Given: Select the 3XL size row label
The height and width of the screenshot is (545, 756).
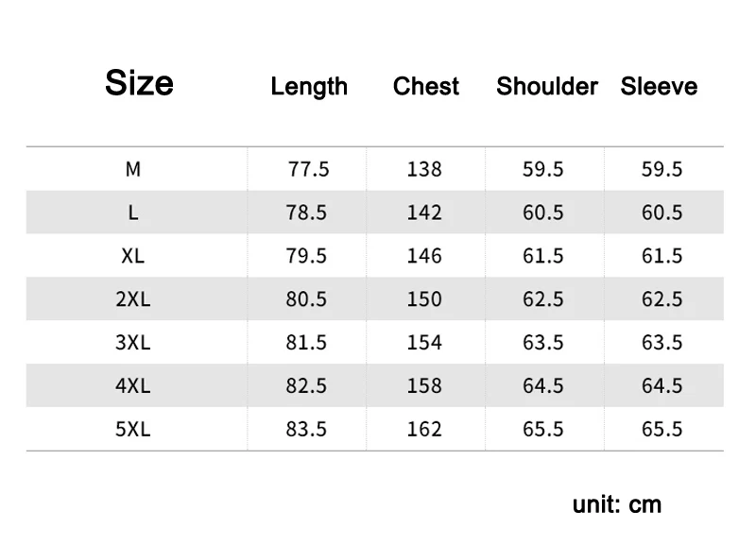Looking at the screenshot, I should (x=133, y=343).
